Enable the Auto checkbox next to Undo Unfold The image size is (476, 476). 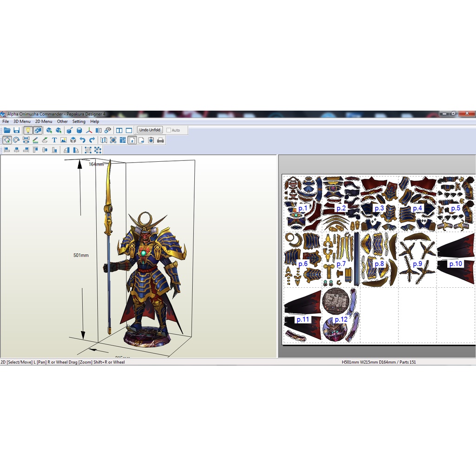coord(169,130)
